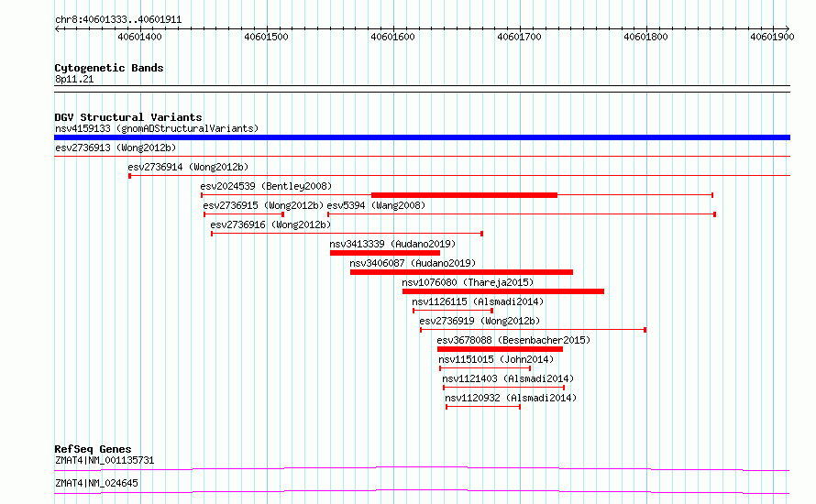The height and width of the screenshot is (504, 816).
Task: Open the esv2736916 (Wong2012b) variant label
Action: coord(270,225)
